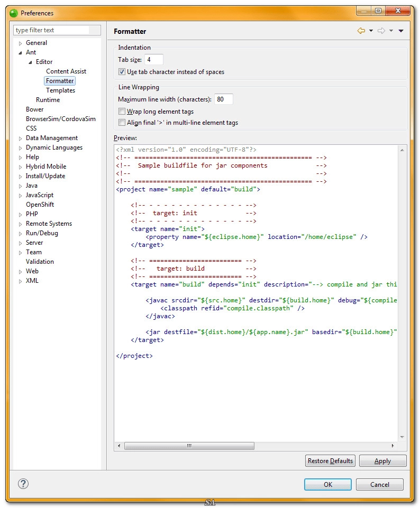Expand the Java tree node
The height and width of the screenshot is (508, 420).
20,186
